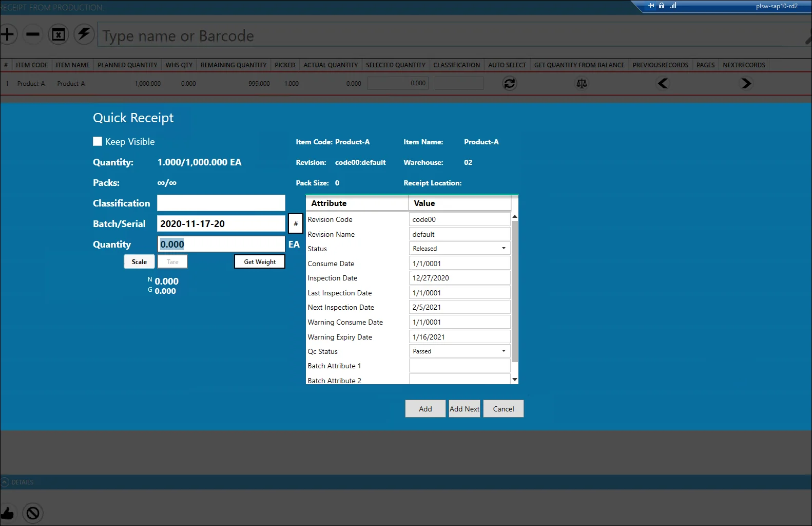The height and width of the screenshot is (526, 812).
Task: Click the balance scale quantity icon
Action: tap(581, 83)
